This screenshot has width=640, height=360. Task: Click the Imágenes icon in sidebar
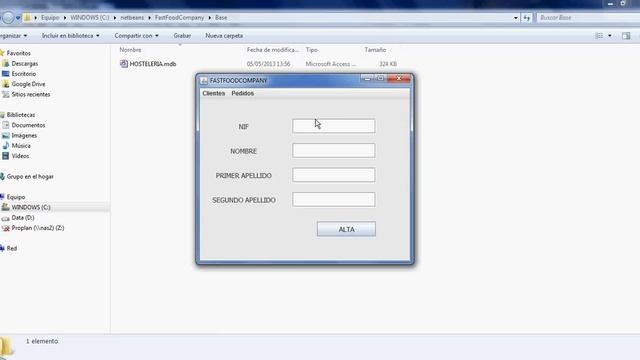(5, 136)
